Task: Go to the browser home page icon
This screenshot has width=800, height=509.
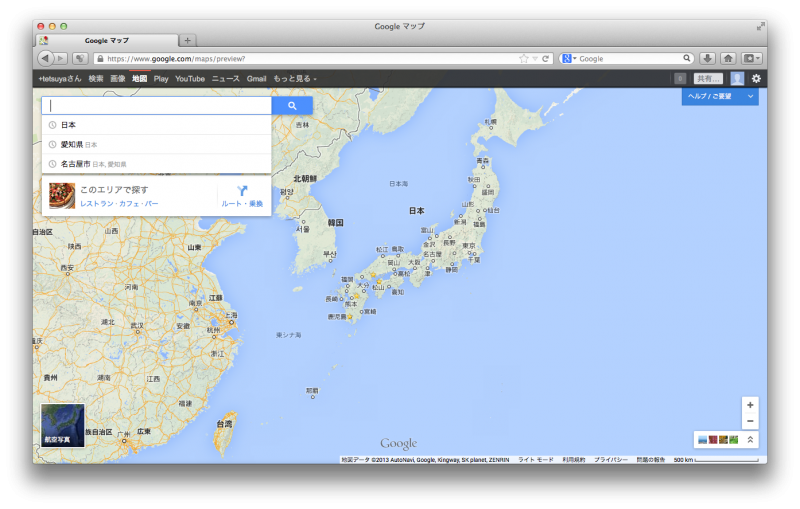Action: [x=728, y=59]
